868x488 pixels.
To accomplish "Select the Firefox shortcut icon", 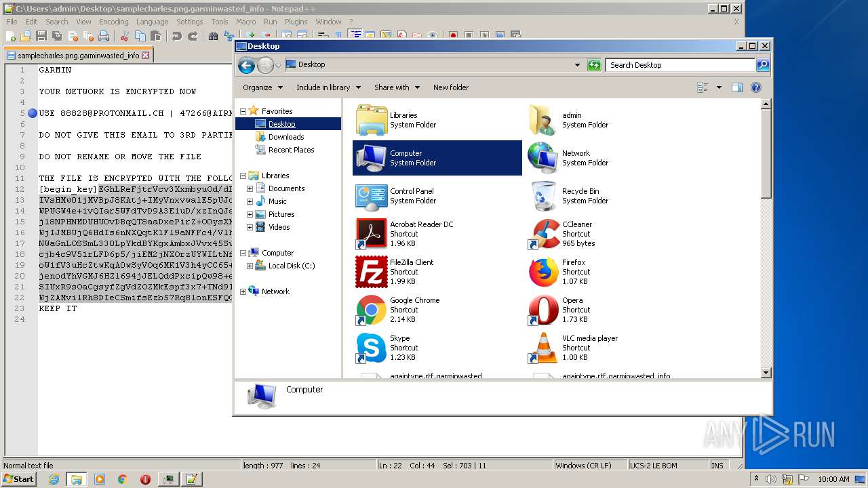I will pos(544,272).
